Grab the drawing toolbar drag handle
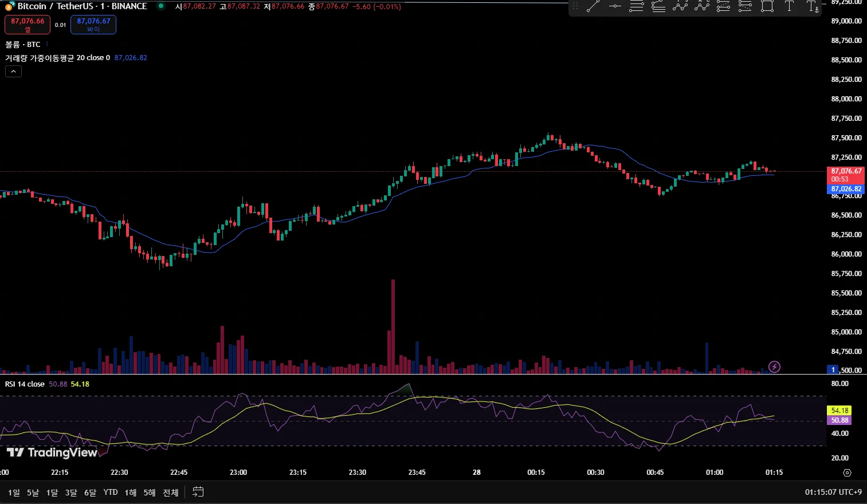This screenshot has width=867, height=504. tap(575, 7)
